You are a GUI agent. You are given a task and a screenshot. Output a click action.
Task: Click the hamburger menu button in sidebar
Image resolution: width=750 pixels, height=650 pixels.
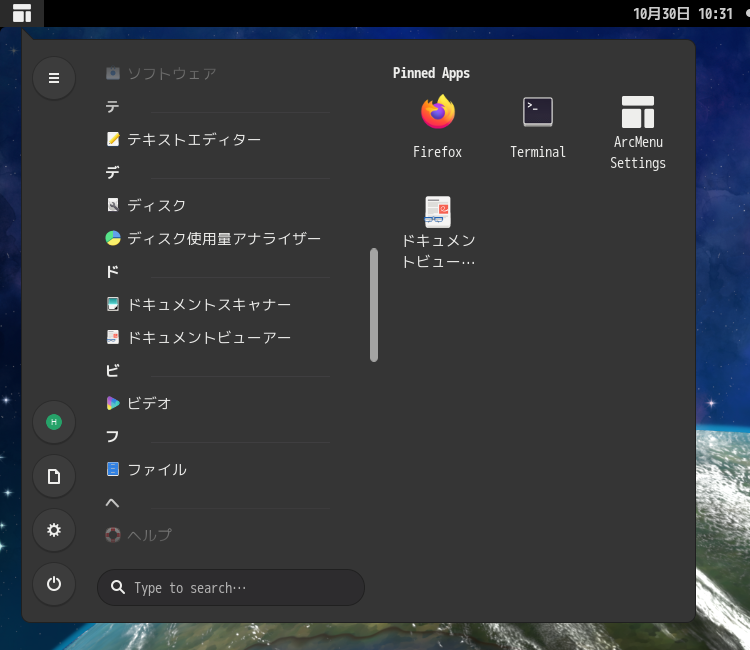[x=54, y=78]
